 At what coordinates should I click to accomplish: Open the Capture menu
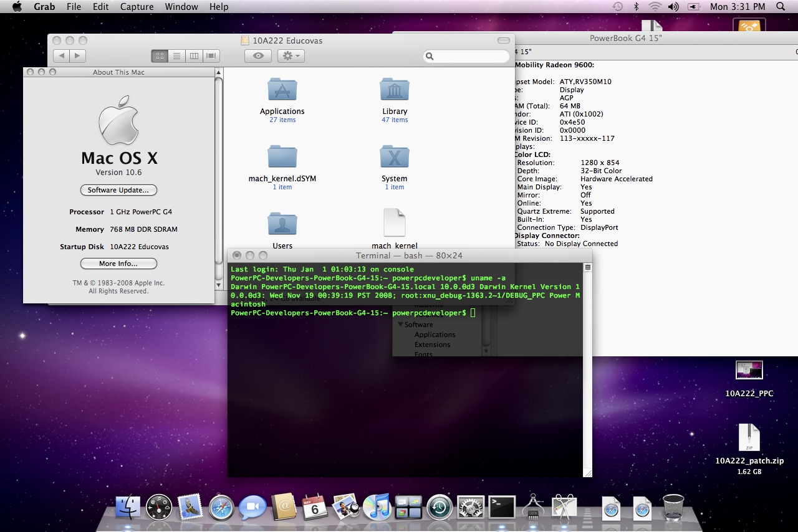[137, 7]
